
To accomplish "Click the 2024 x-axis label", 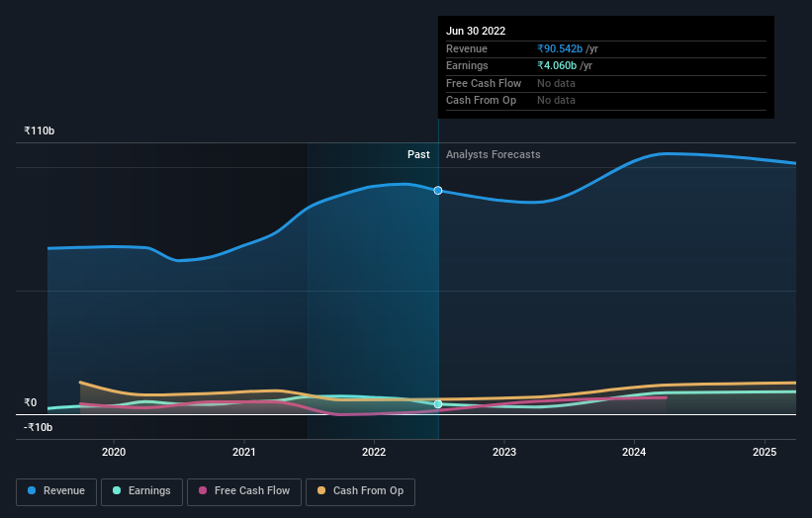I will (634, 452).
